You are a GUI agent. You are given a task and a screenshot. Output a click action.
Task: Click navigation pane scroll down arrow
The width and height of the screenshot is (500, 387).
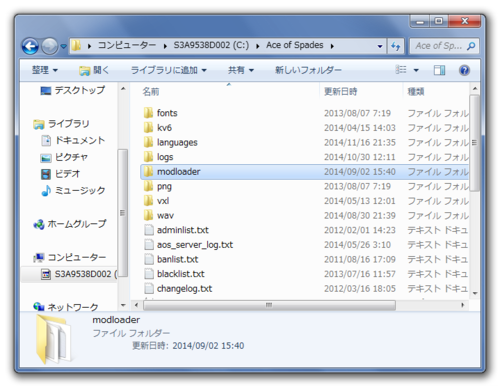(123, 305)
